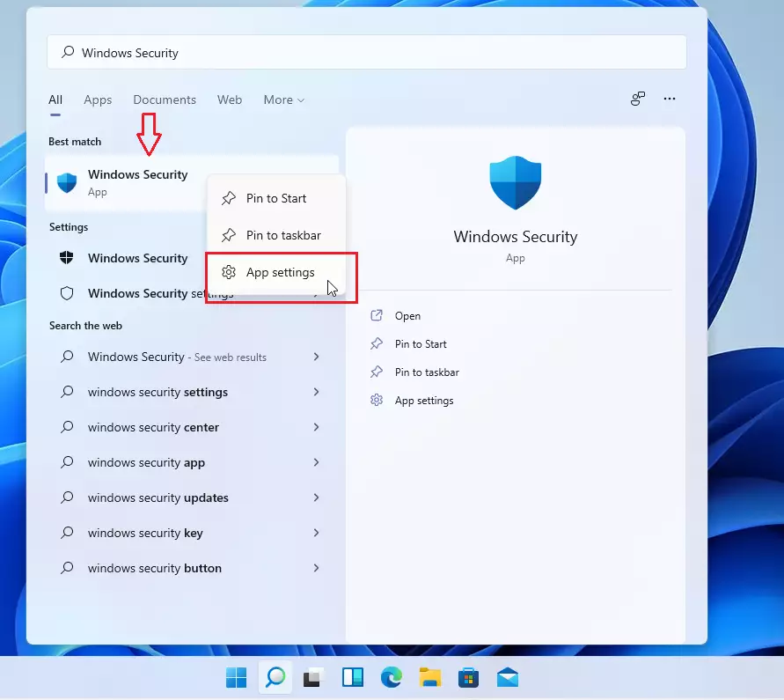Launch Microsoft Edge from taskbar
Screen dimensions: 784x700
click(x=391, y=677)
